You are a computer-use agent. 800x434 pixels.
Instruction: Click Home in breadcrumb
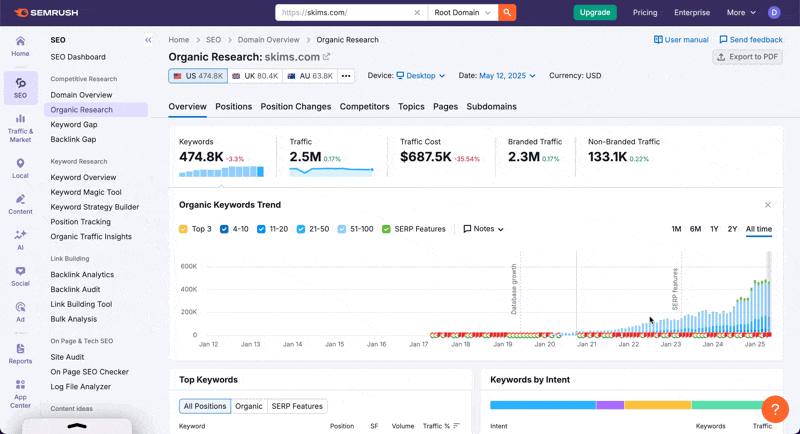coord(179,40)
